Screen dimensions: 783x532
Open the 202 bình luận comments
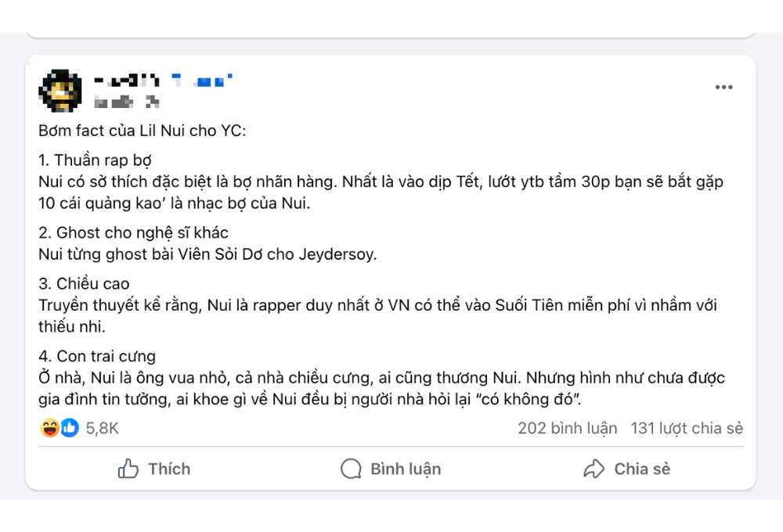(567, 428)
